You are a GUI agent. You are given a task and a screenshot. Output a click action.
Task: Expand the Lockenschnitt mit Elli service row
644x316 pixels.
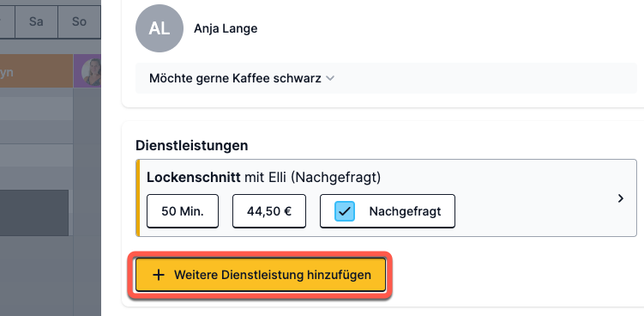tap(386, 197)
